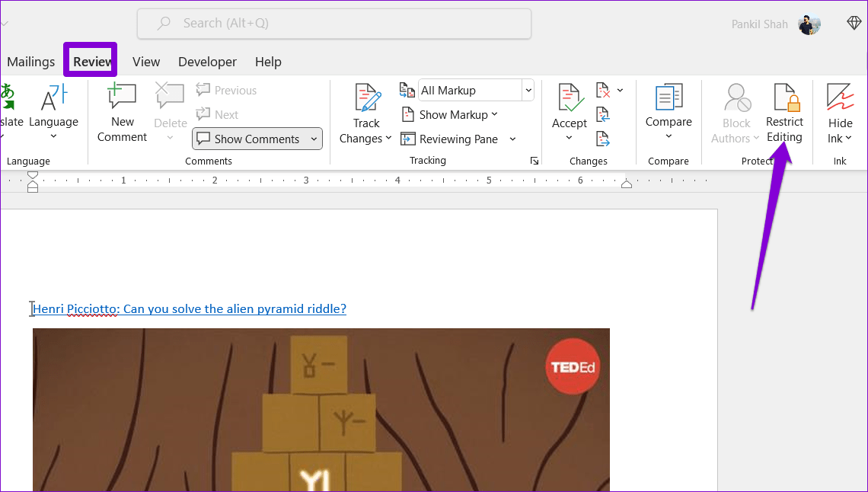
Task: Click the Hide Ink icon
Action: (x=840, y=113)
